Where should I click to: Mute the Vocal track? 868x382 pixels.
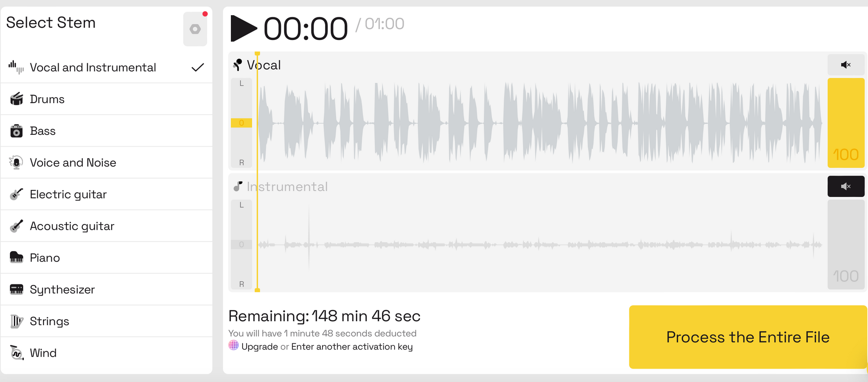click(846, 65)
